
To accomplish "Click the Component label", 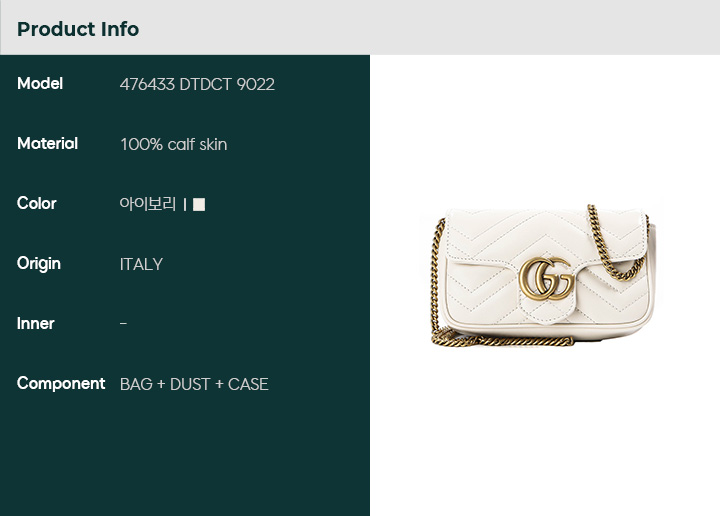I will [61, 384].
